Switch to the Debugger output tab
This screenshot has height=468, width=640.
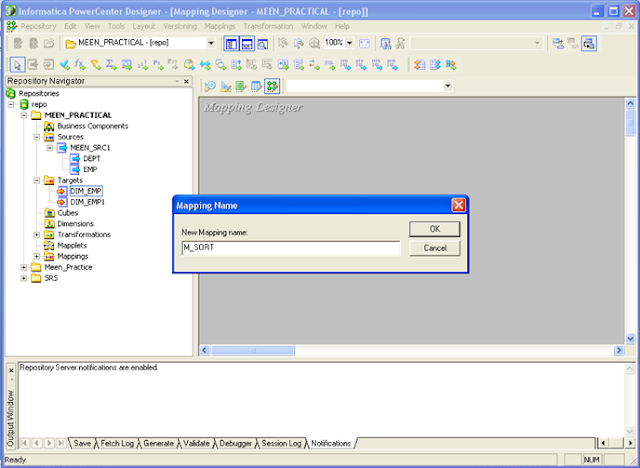coord(236,443)
